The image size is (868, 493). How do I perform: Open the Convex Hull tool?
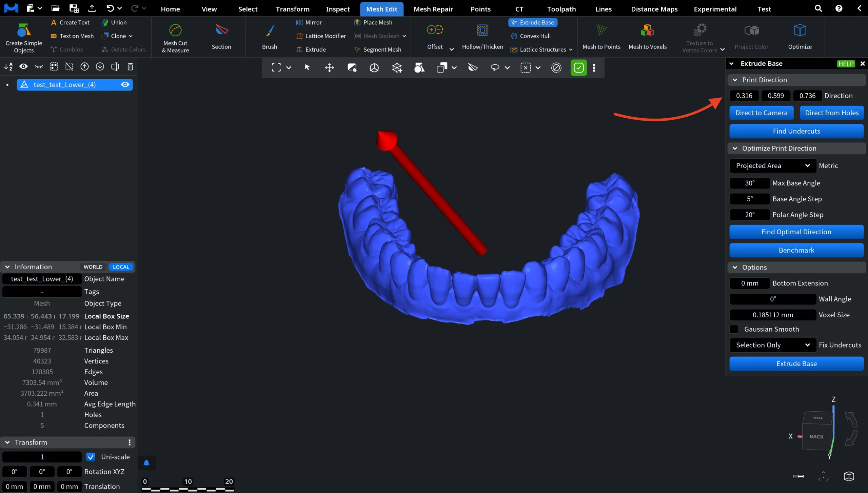point(531,36)
